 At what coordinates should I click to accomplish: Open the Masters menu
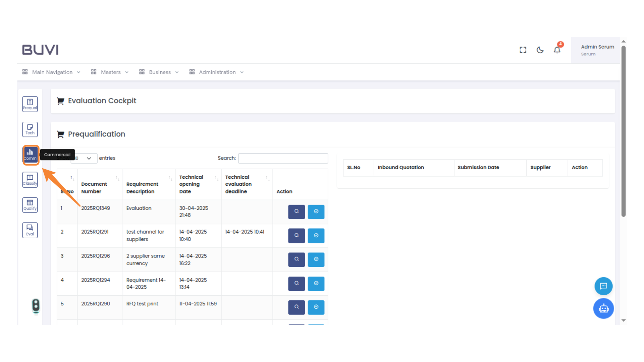110,72
